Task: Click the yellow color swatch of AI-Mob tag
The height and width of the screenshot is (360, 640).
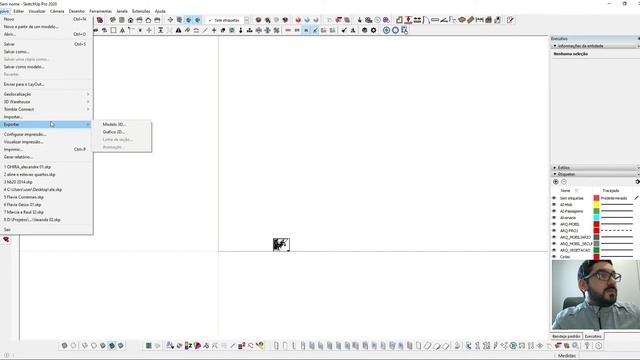Action: (596, 204)
